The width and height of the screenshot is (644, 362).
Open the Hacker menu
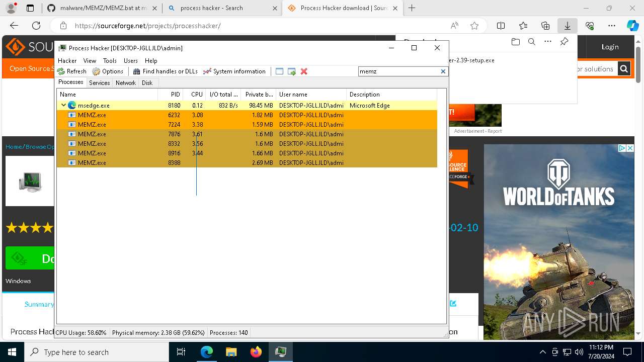(67, 60)
